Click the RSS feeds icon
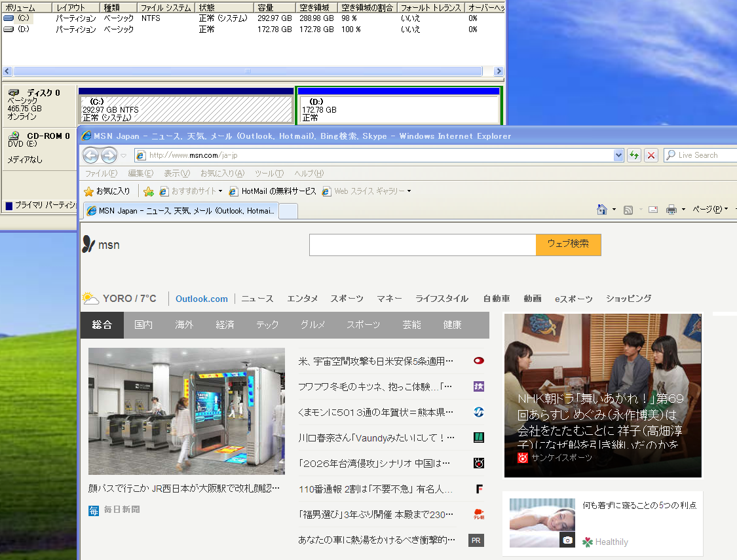 (x=628, y=210)
